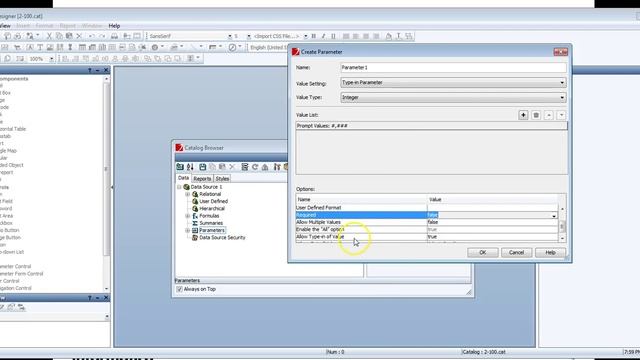This screenshot has width=640, height=360.
Task: Click the components panel vertical scrollbar
Action: (107, 184)
